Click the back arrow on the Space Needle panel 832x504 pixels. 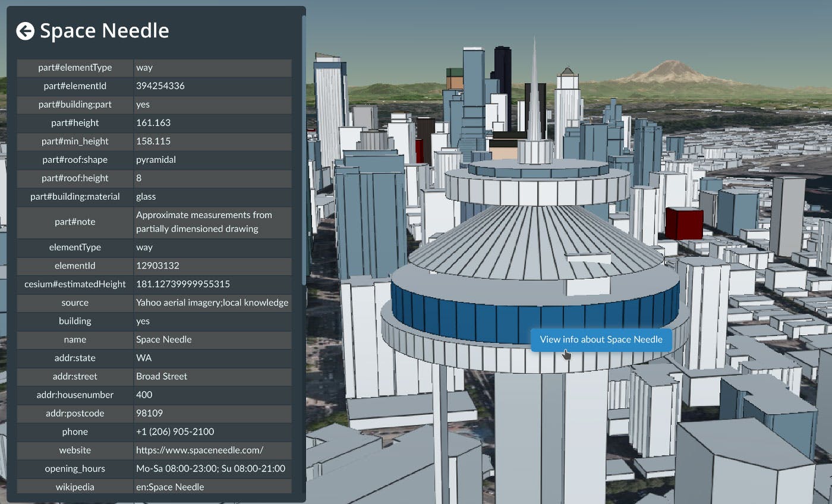25,30
